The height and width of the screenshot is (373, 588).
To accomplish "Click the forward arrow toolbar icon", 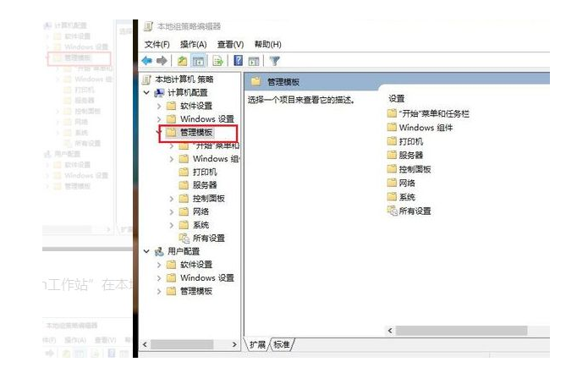I will [162, 60].
